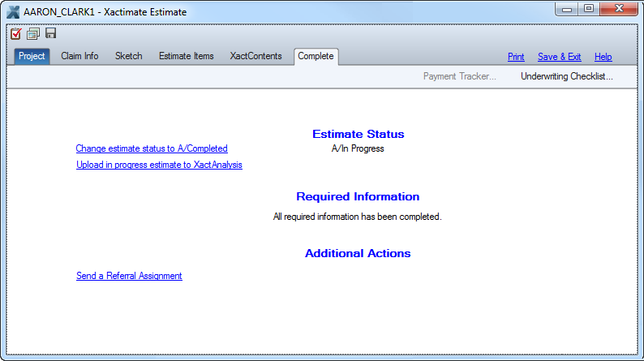Click the floppy disk save icon
Viewport: 644px width, 361px height.
pos(50,33)
